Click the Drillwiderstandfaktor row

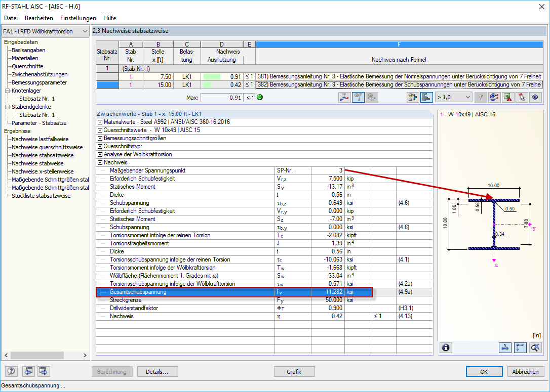click(x=264, y=308)
